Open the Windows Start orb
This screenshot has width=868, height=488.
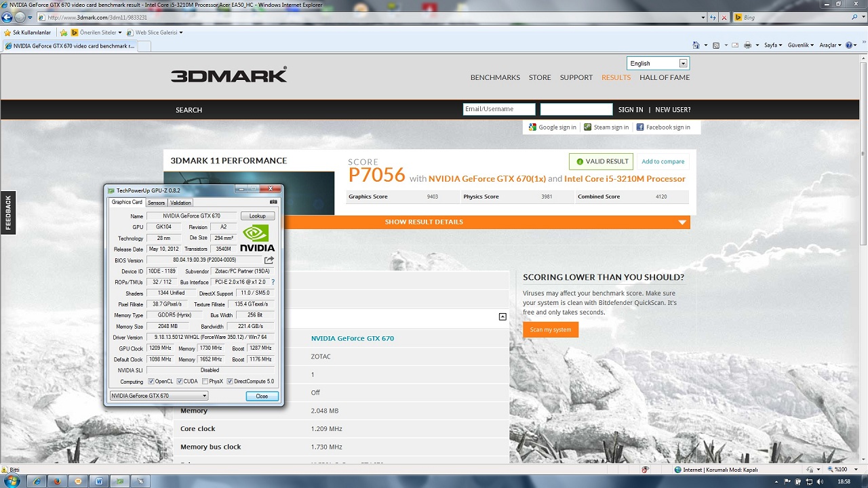(12, 481)
